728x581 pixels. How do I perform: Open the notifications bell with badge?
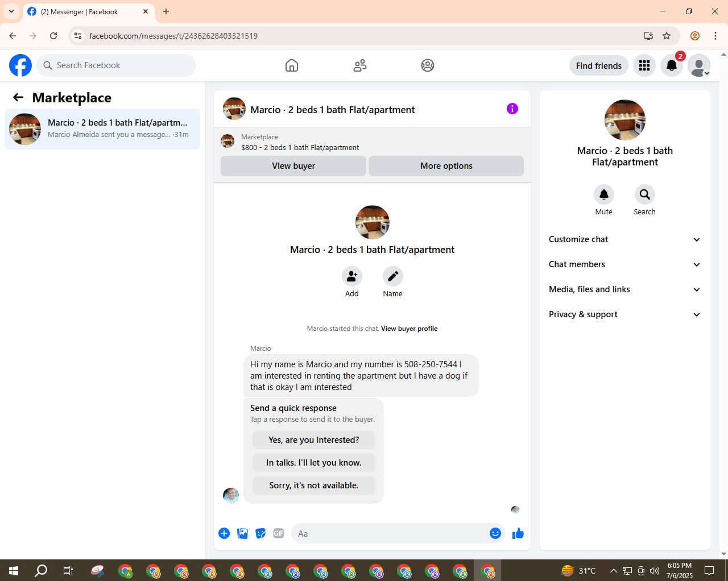click(x=672, y=65)
